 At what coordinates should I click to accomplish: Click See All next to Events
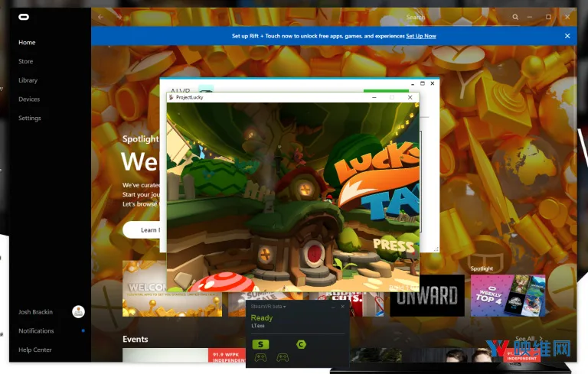point(529,339)
